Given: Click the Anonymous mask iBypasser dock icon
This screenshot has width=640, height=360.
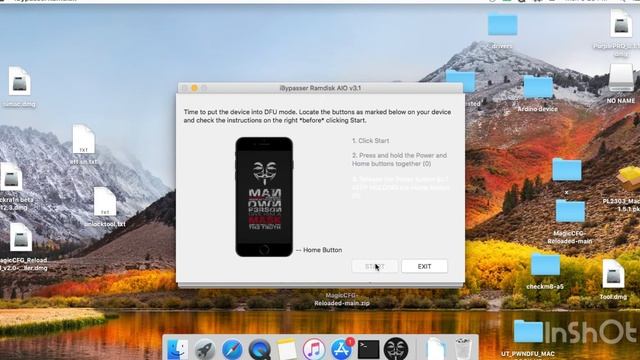Looking at the screenshot, I should [x=396, y=349].
